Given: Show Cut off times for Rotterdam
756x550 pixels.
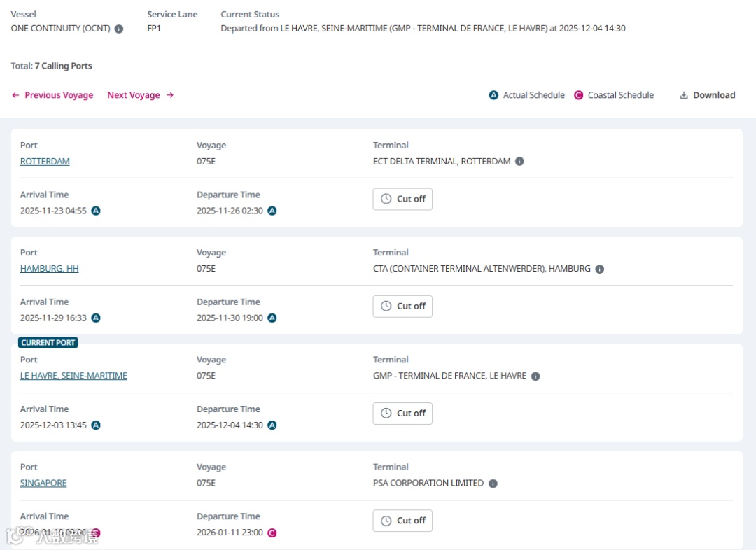Looking at the screenshot, I should click(402, 199).
